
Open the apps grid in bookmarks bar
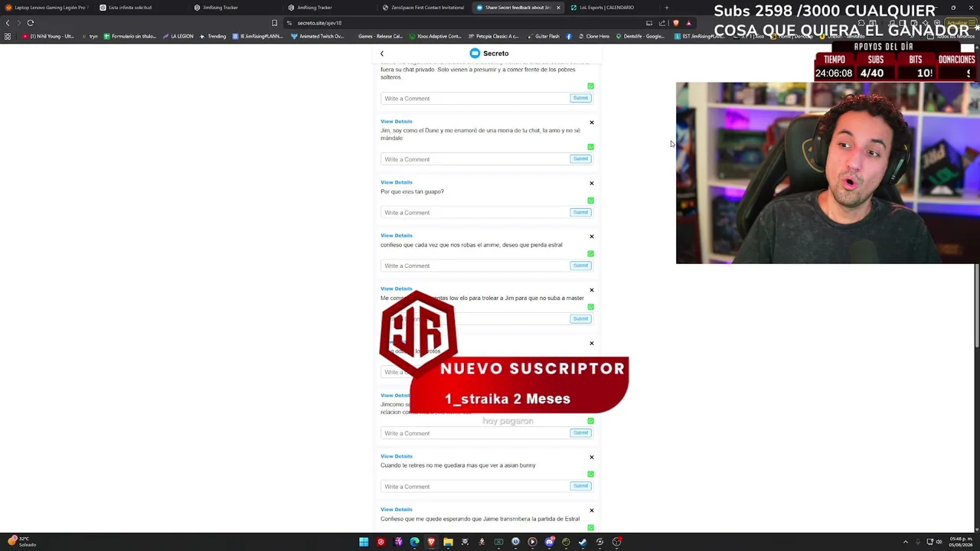8,36
